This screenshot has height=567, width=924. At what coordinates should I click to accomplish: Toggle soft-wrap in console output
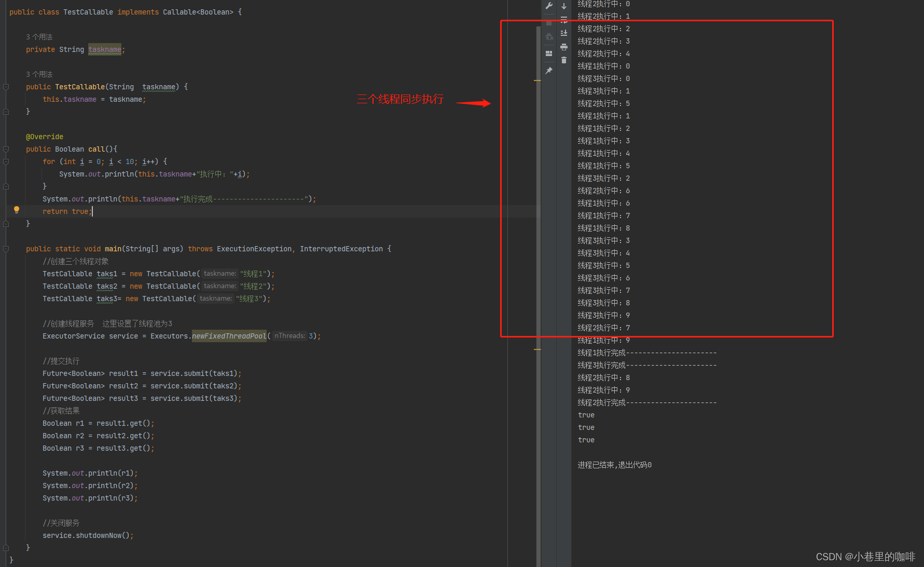click(x=564, y=20)
